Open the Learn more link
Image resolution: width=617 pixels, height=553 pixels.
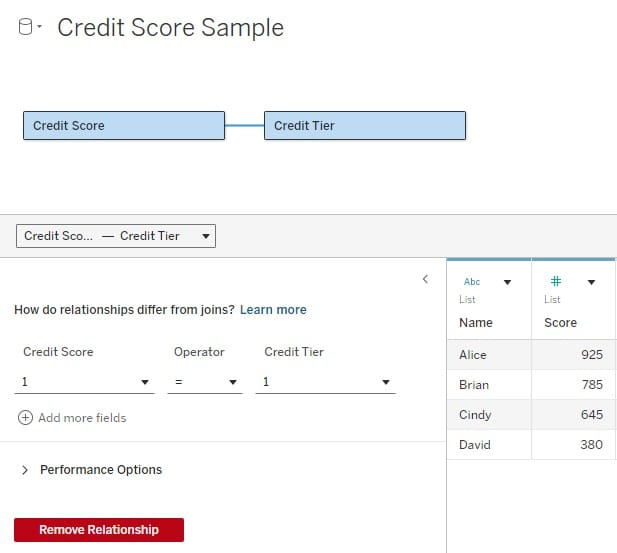pos(273,310)
